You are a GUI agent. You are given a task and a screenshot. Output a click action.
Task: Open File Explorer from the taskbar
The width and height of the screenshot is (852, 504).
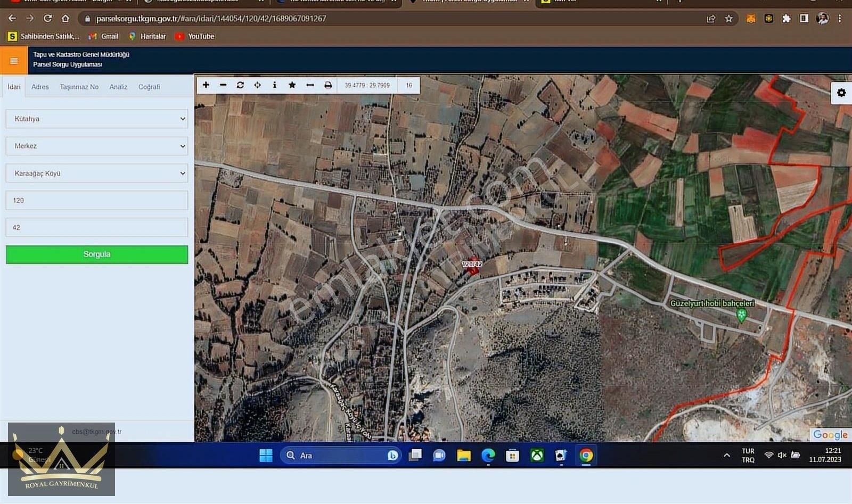pos(463,456)
